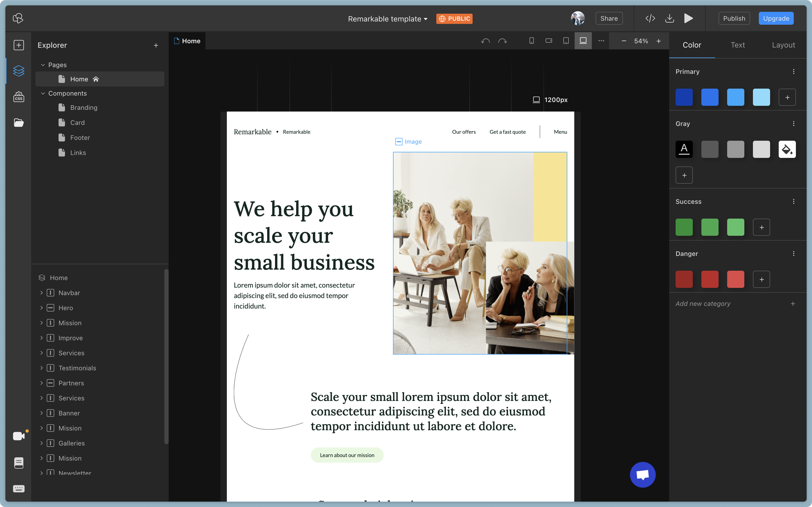Select the lightest blue Primary swatch
This screenshot has height=507, width=812.
click(761, 97)
